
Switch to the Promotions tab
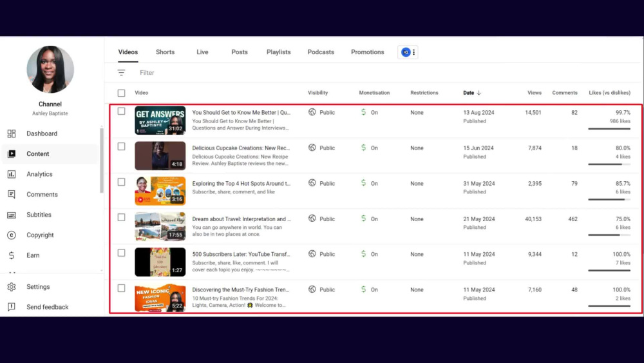coord(368,52)
